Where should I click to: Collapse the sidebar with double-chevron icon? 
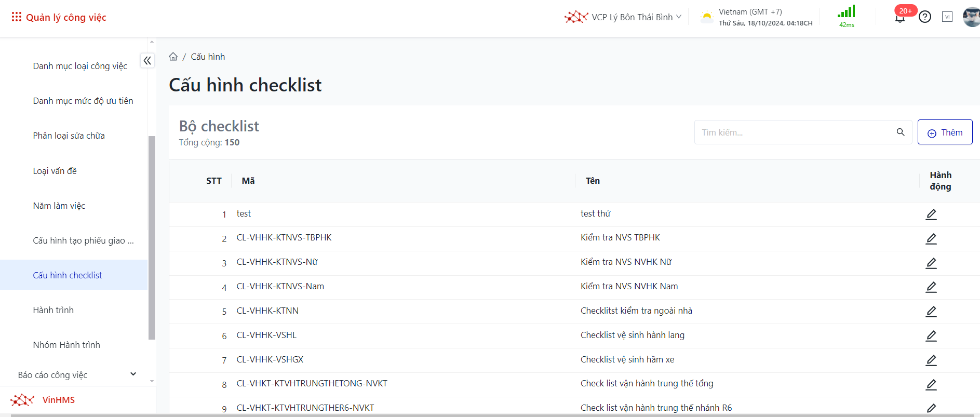point(147,61)
